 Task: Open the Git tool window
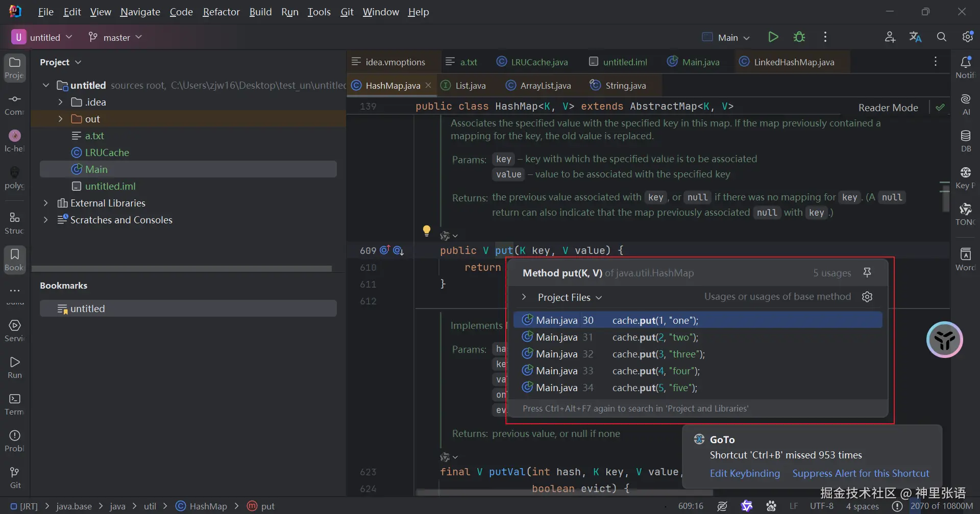click(15, 477)
